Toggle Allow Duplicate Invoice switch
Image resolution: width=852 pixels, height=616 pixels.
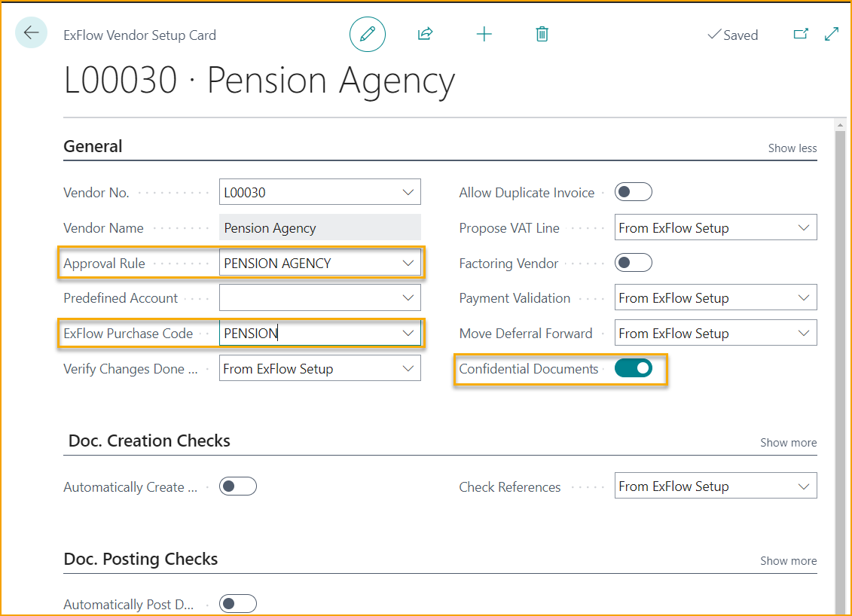[x=633, y=192]
